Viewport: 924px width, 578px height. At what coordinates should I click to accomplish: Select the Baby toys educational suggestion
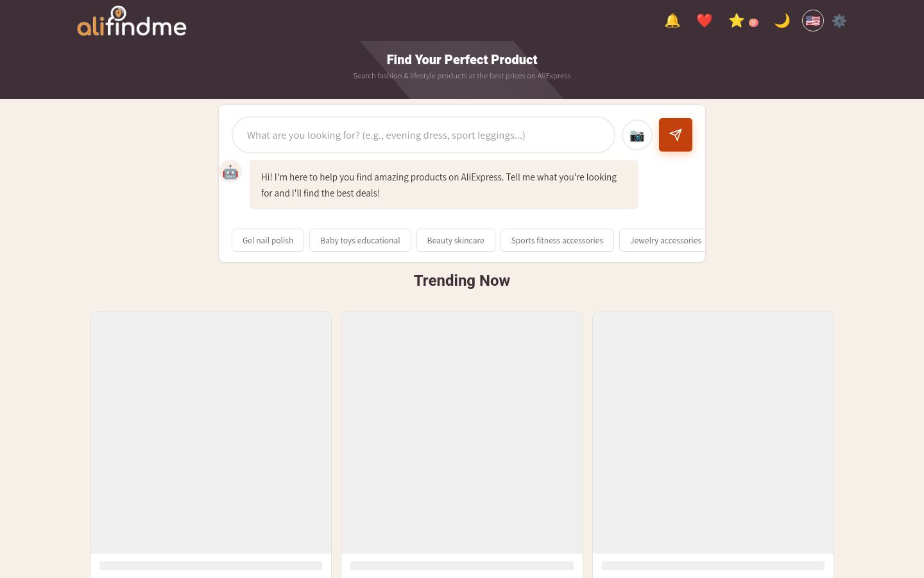point(360,240)
